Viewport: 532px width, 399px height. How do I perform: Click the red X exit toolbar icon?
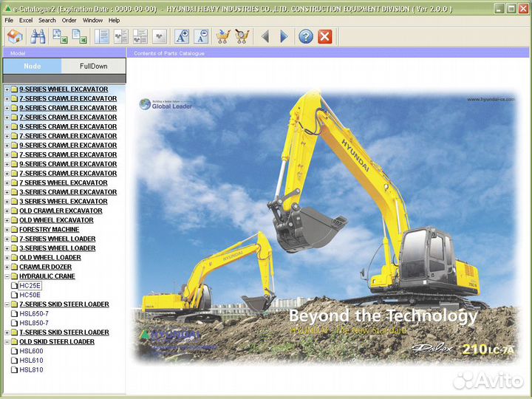(324, 36)
